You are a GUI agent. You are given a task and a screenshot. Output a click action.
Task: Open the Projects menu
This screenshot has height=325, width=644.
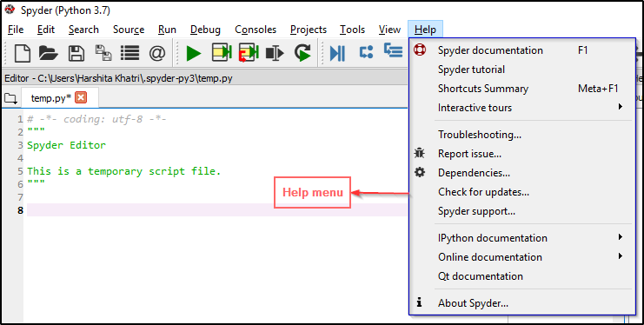309,30
